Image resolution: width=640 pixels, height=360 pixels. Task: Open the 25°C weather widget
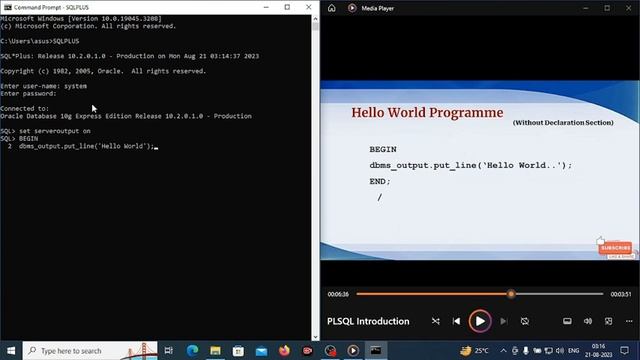(x=475, y=351)
